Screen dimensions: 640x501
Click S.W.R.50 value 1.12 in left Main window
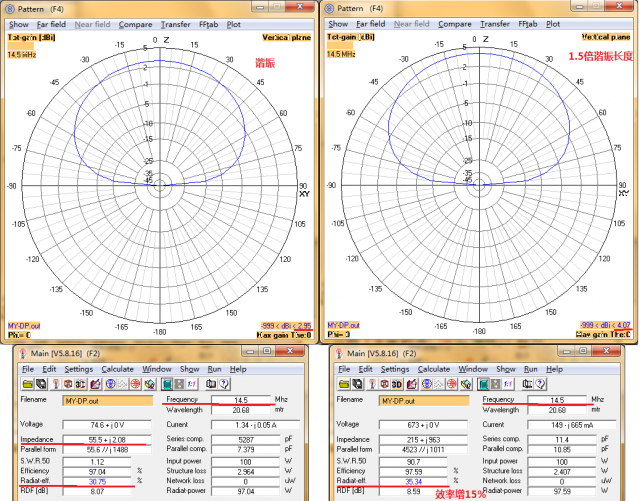[x=97, y=462]
